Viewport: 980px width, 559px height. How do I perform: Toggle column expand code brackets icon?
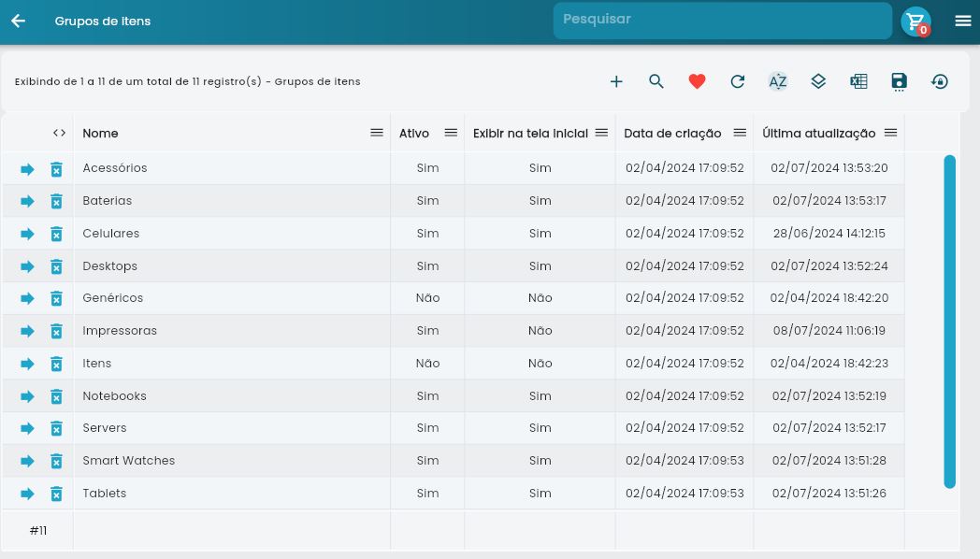[59, 133]
